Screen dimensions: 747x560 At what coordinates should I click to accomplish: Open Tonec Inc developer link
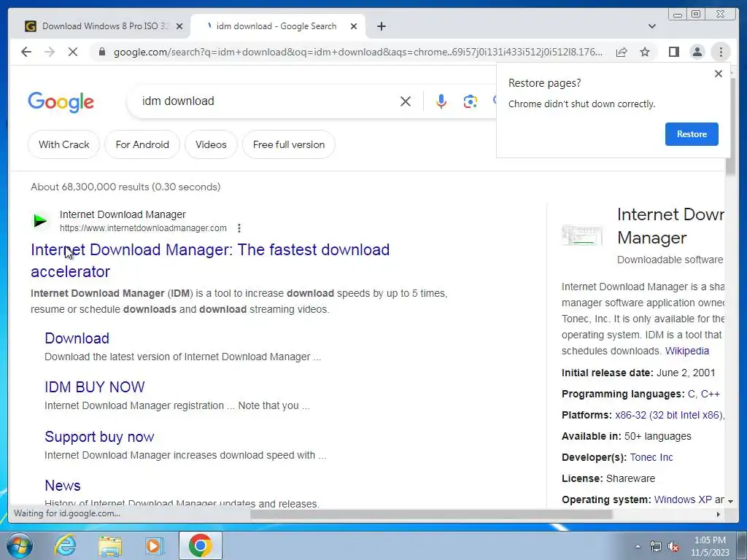click(x=651, y=457)
